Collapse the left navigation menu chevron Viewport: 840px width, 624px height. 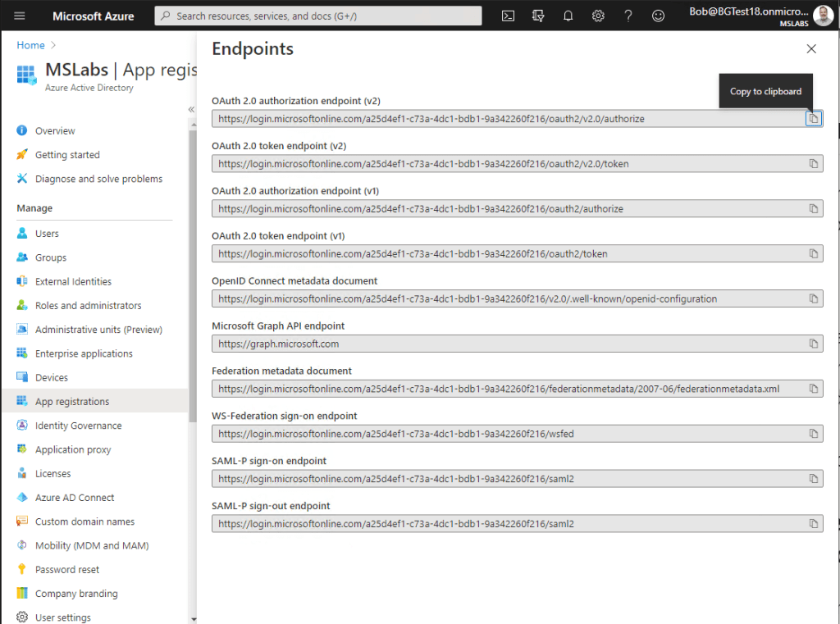point(191,109)
